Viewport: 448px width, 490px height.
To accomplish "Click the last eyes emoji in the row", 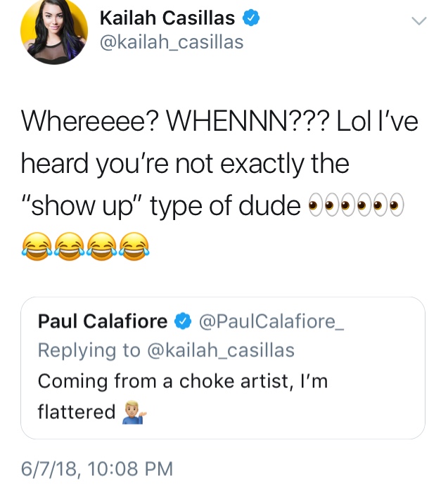I will tap(388, 205).
